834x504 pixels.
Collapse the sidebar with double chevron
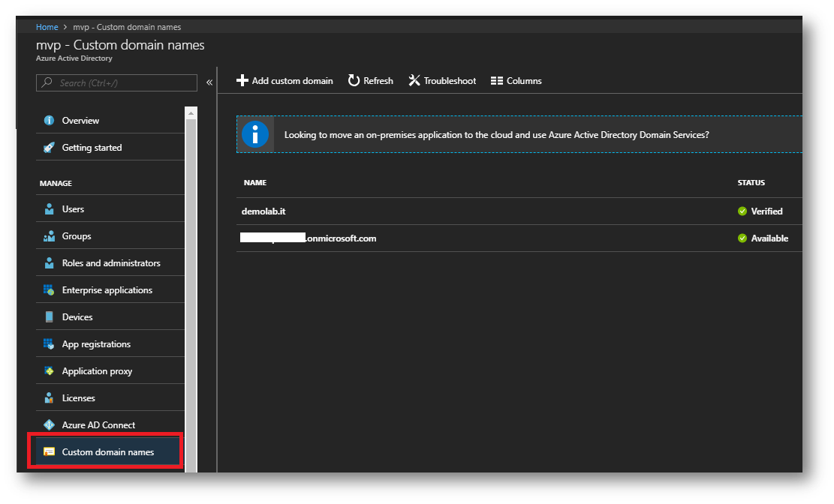[x=209, y=82]
